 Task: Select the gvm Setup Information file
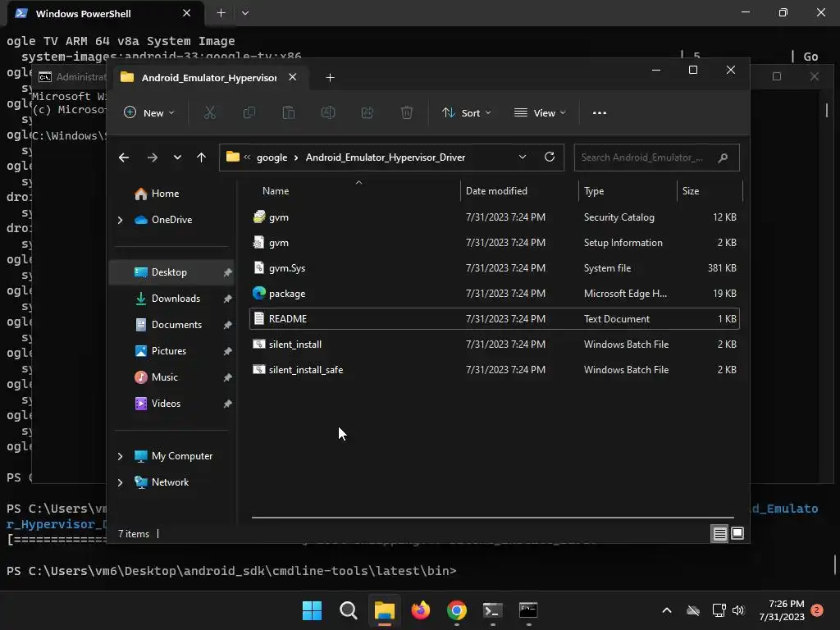493,243
